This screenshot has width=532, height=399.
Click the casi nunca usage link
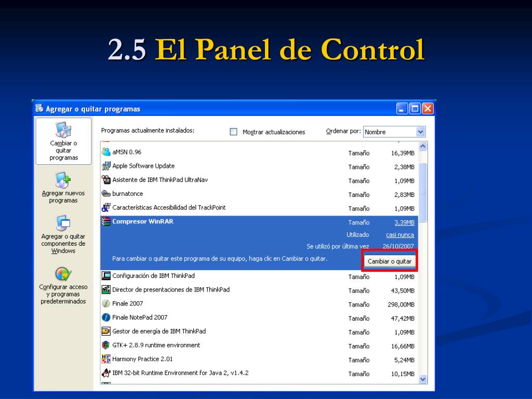pyautogui.click(x=400, y=235)
